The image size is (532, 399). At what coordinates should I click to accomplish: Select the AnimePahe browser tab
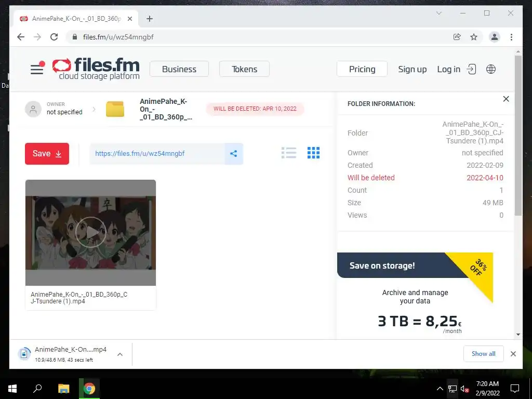click(76, 19)
